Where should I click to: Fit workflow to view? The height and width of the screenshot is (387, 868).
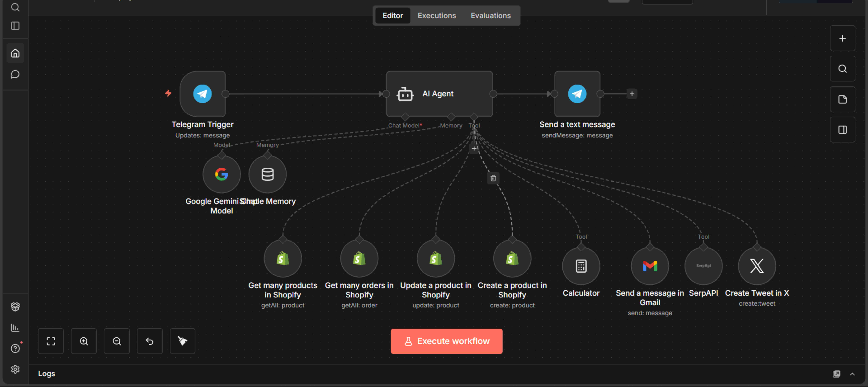click(51, 341)
